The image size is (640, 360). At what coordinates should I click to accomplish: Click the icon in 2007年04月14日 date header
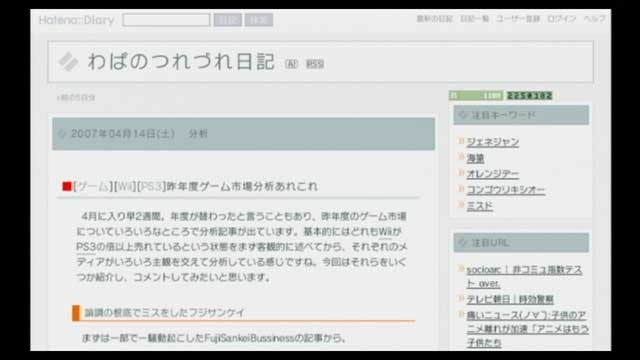(x=62, y=133)
